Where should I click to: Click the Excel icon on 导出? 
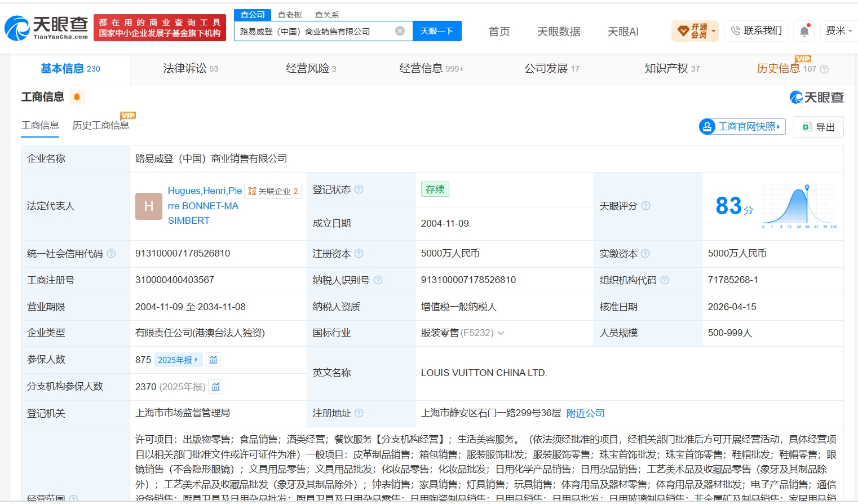(x=807, y=127)
